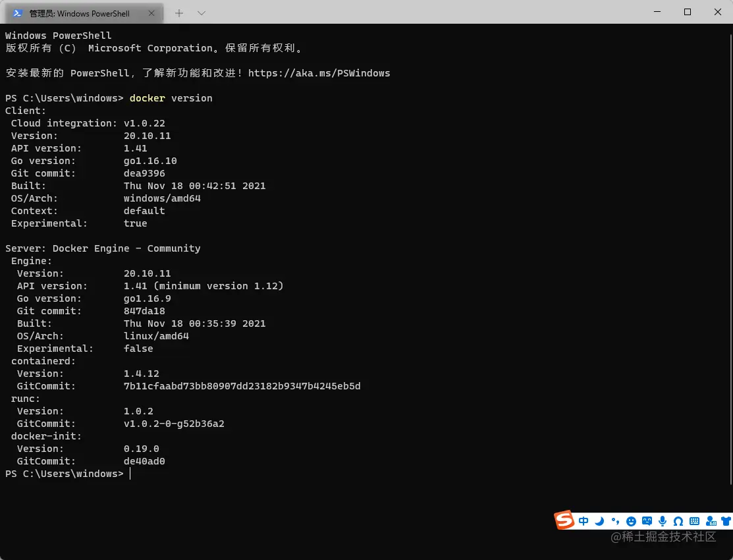The height and width of the screenshot is (560, 733).
Task: Click Experimental value 'true'
Action: (x=135, y=223)
